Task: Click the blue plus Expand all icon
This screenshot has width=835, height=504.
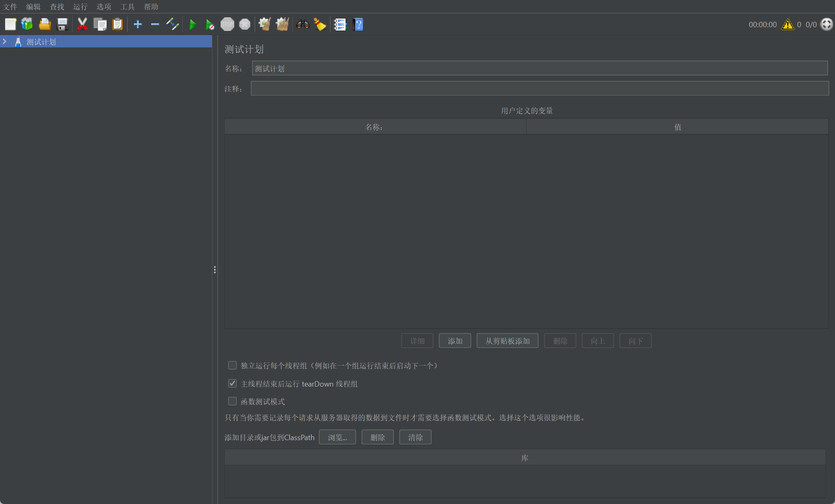Action: point(138,24)
